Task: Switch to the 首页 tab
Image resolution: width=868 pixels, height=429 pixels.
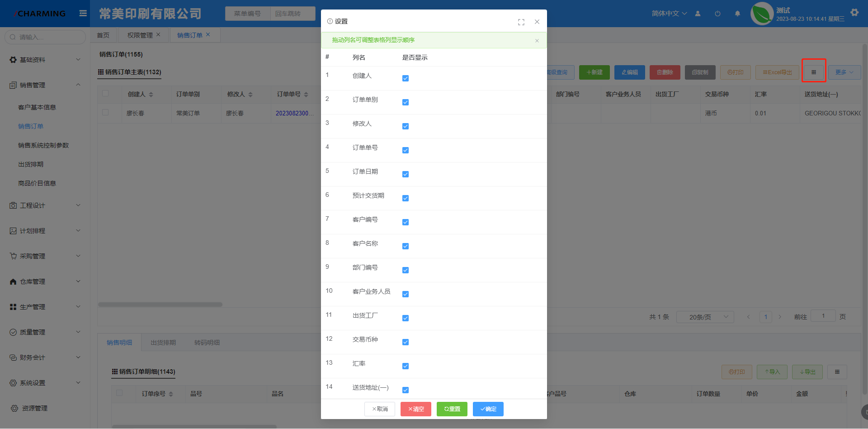Action: [x=103, y=35]
